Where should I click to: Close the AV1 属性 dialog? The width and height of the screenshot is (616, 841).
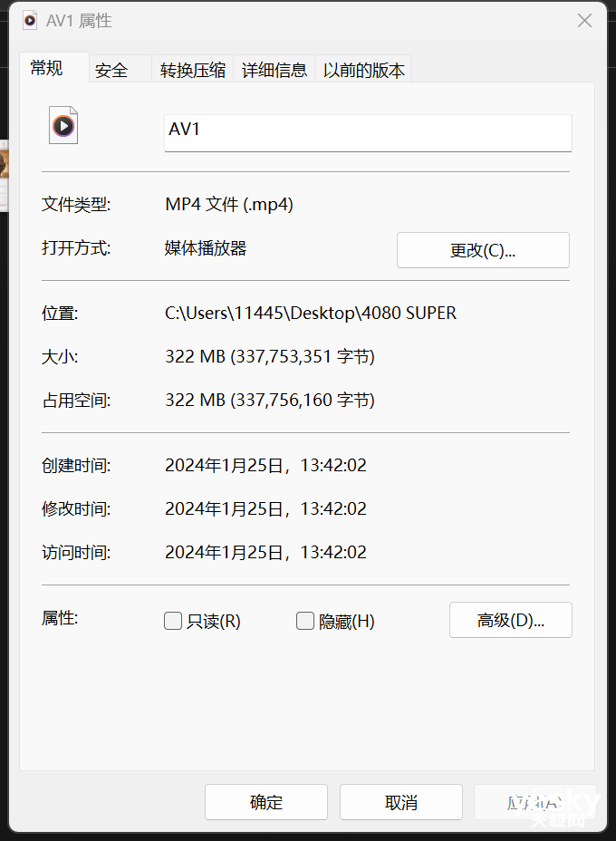tap(584, 20)
